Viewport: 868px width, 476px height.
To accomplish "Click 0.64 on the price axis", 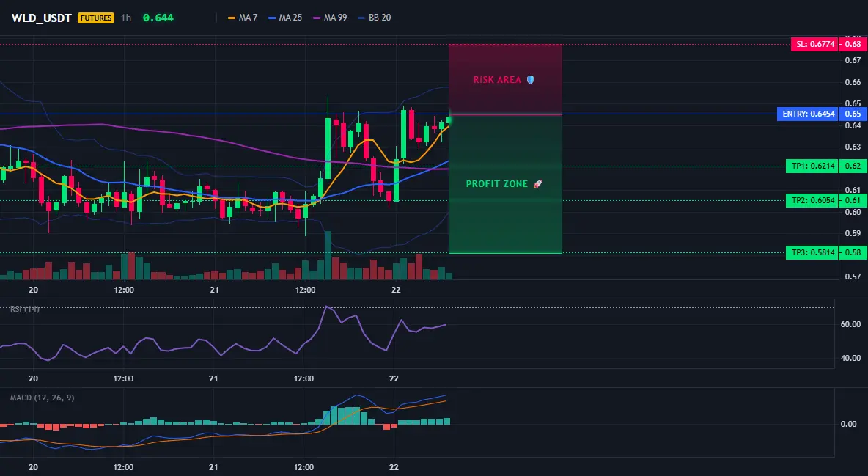I will point(853,125).
